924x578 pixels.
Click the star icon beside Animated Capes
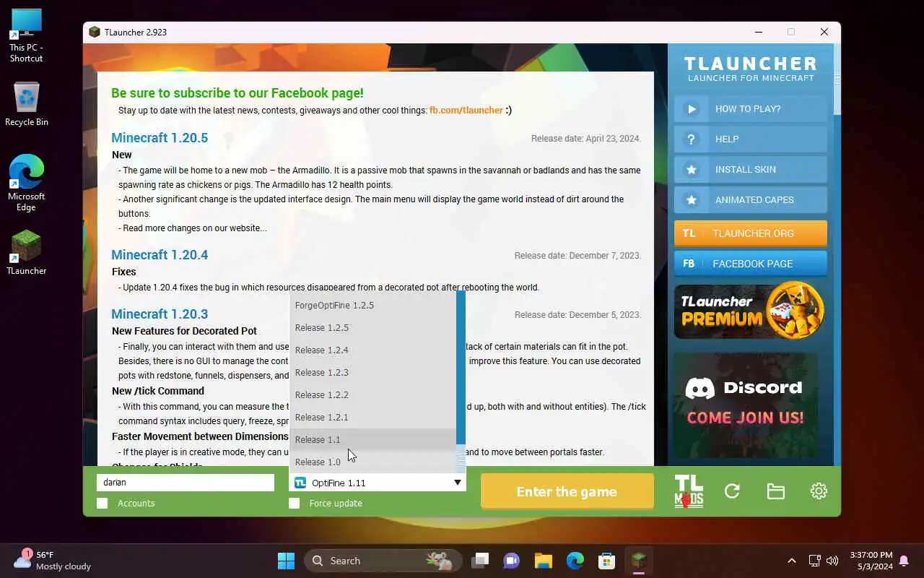pos(692,200)
